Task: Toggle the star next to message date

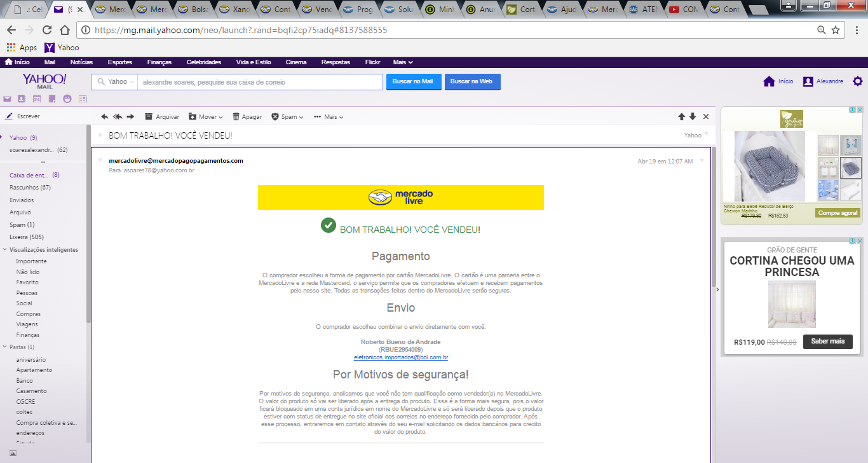Action: click(702, 160)
